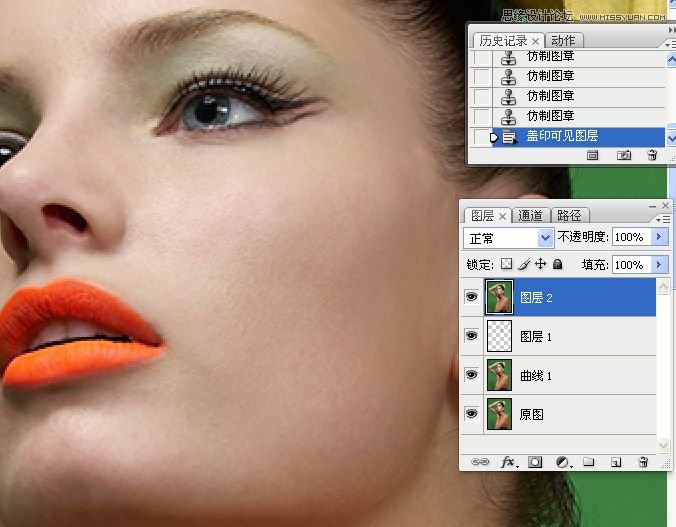This screenshot has width=676, height=527.
Task: Click Layers panel scrollbar up arrow
Action: click(x=663, y=286)
